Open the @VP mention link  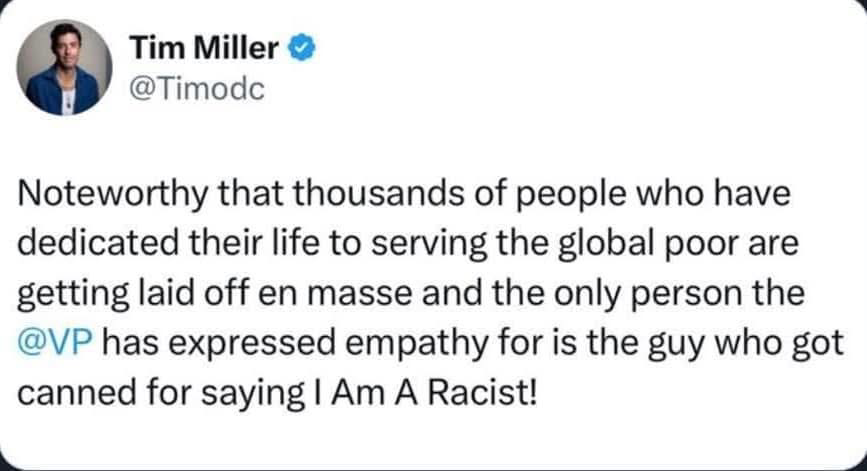[x=56, y=344]
